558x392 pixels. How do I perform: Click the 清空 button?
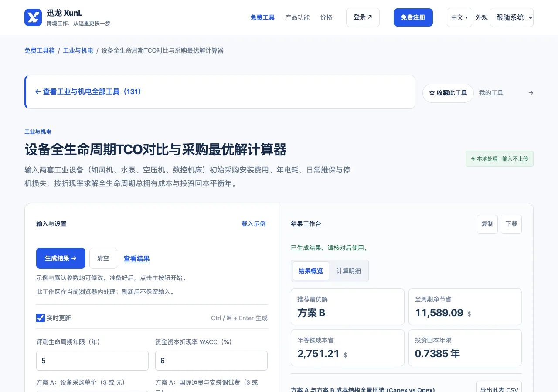pos(103,258)
